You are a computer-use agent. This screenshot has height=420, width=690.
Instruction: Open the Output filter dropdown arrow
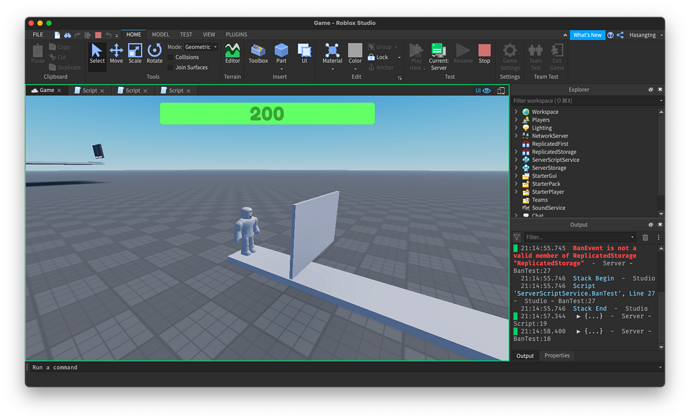pyautogui.click(x=632, y=237)
